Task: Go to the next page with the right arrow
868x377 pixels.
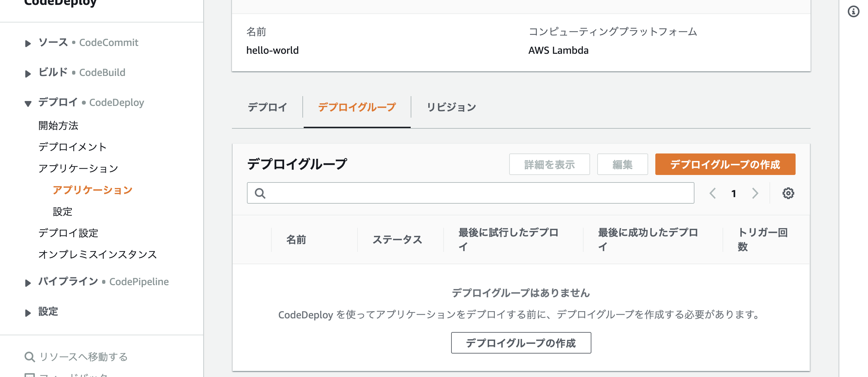Action: [x=755, y=193]
